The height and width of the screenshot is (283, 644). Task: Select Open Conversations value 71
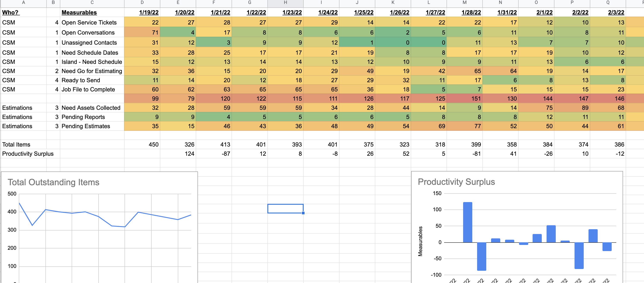click(142, 32)
